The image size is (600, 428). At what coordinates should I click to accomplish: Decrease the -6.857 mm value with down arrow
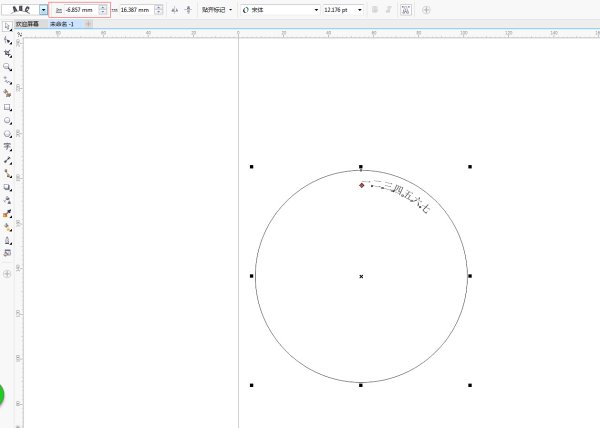[103, 12]
